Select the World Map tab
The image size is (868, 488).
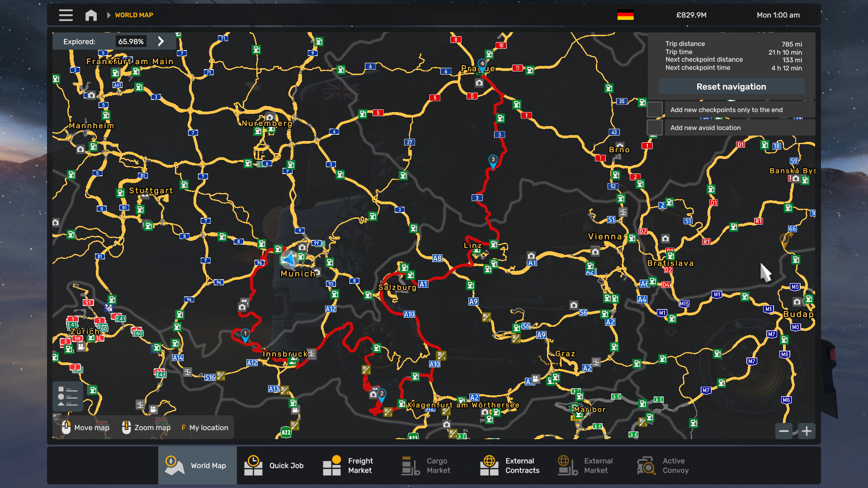pyautogui.click(x=198, y=465)
